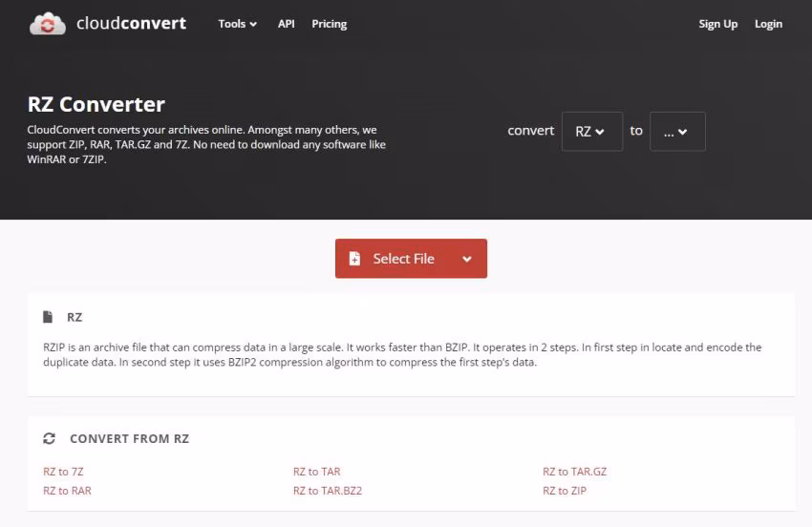Click the RZ section title text
Viewport: 812px width, 527px height.
[75, 317]
